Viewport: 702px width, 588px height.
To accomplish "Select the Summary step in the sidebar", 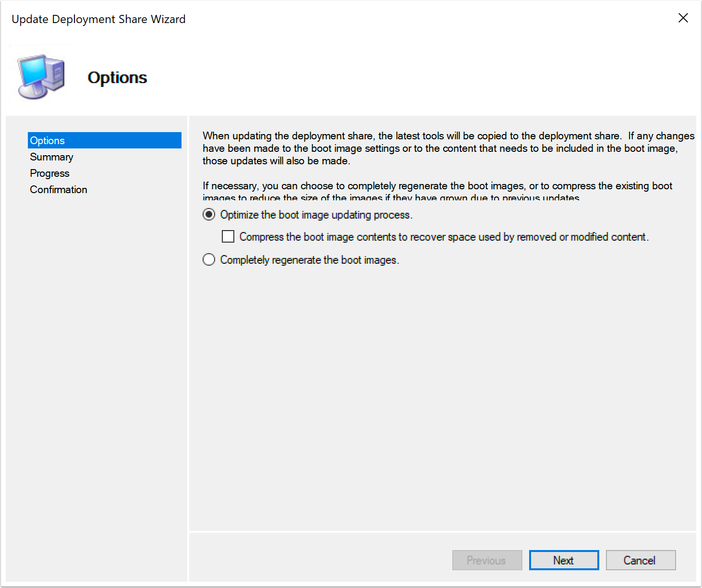I will [x=51, y=157].
